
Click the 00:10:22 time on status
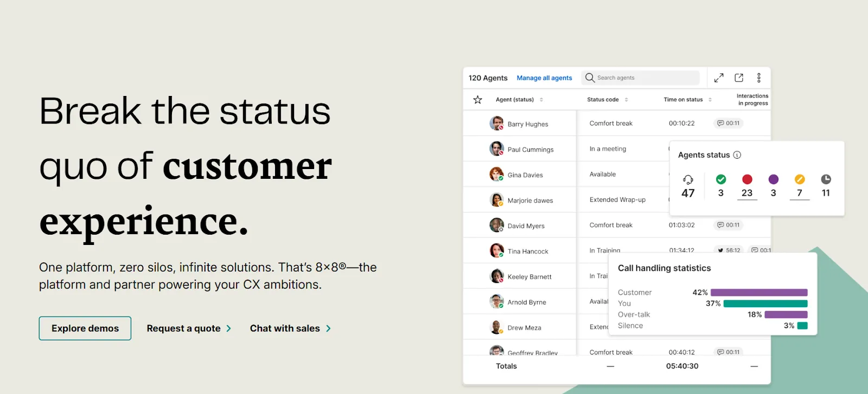(681, 124)
